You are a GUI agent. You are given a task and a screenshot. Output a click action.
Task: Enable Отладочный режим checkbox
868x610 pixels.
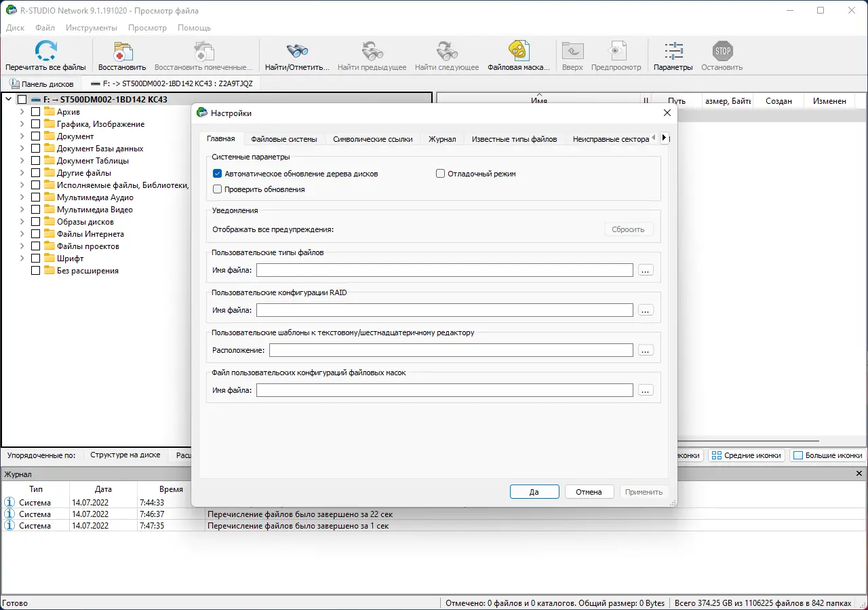(x=440, y=174)
